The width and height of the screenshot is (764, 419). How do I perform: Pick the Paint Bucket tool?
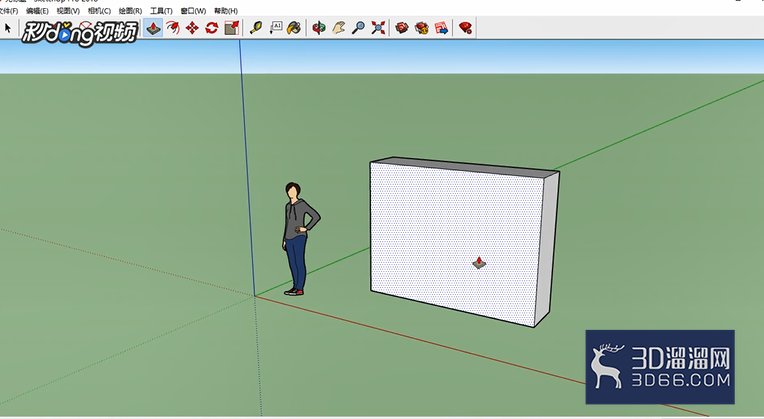[294, 28]
